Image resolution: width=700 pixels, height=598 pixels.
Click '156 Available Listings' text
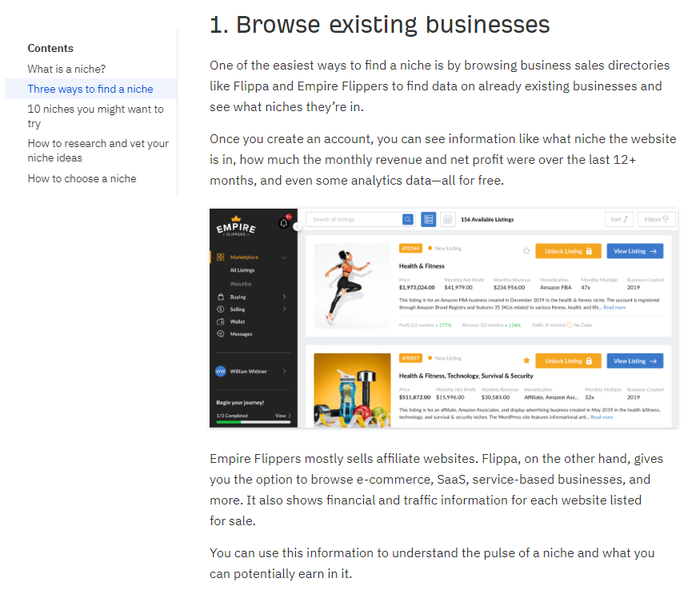point(487,220)
